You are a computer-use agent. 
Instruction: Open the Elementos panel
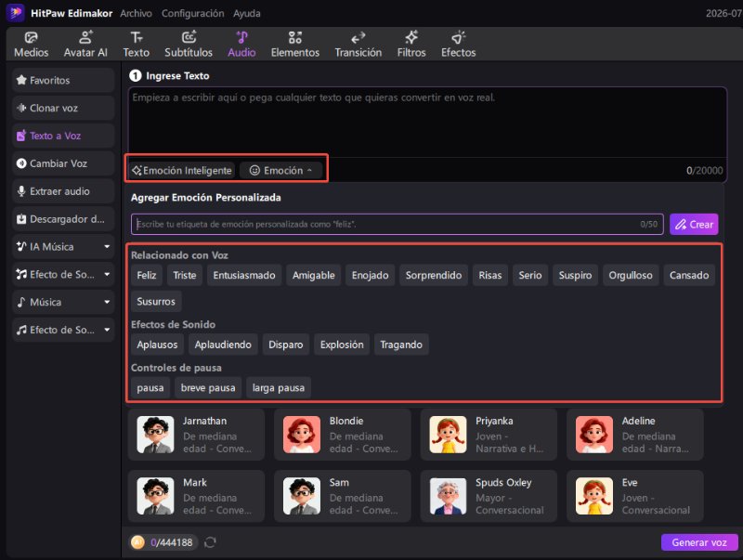295,44
